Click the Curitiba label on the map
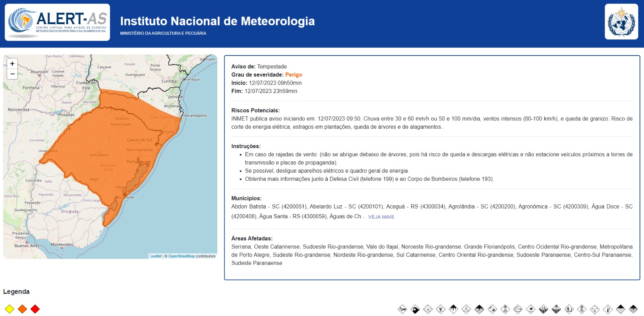This screenshot has height=316, width=644. (169, 81)
